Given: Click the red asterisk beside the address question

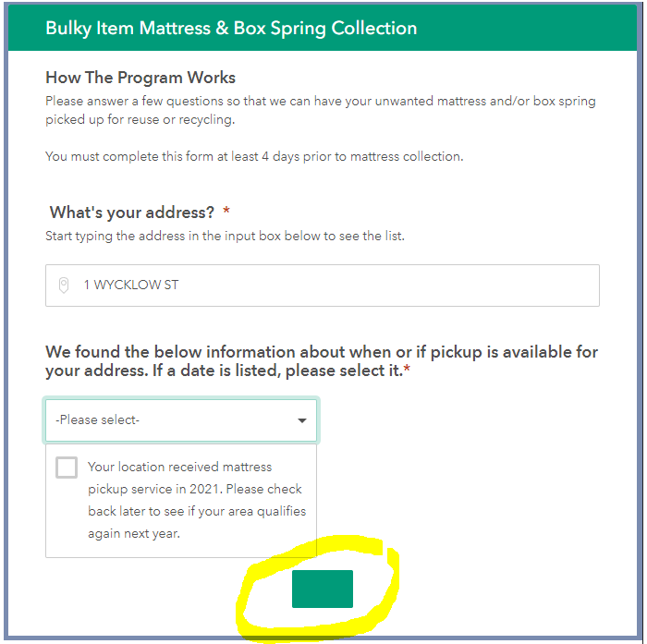Looking at the screenshot, I should 227,213.
